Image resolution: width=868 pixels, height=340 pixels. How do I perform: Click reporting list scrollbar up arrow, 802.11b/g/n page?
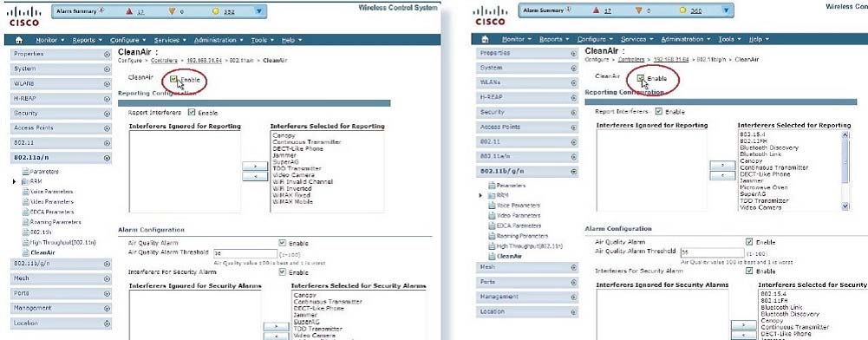click(x=845, y=134)
